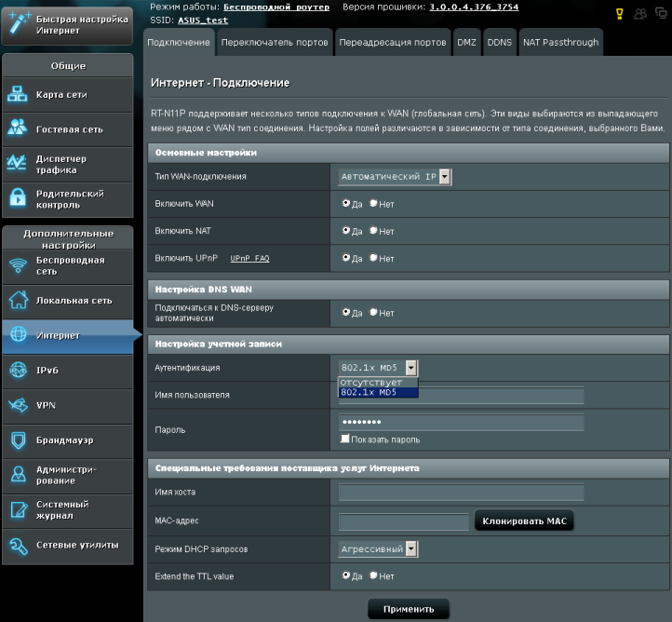Click the Network Map (Карта сети) icon

(x=17, y=94)
